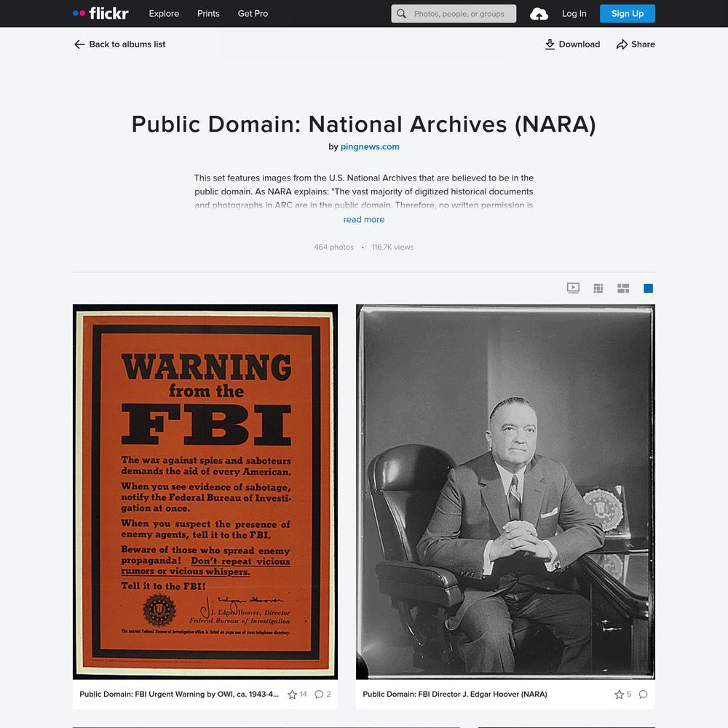Click fave count 5 on Hoover photo
Viewport: 728px width, 728px height.
tap(629, 694)
